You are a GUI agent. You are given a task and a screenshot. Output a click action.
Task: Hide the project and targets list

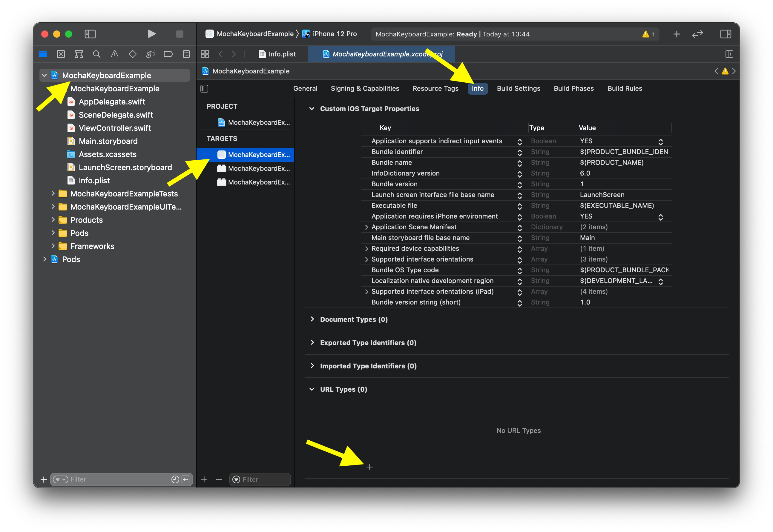tap(204, 89)
